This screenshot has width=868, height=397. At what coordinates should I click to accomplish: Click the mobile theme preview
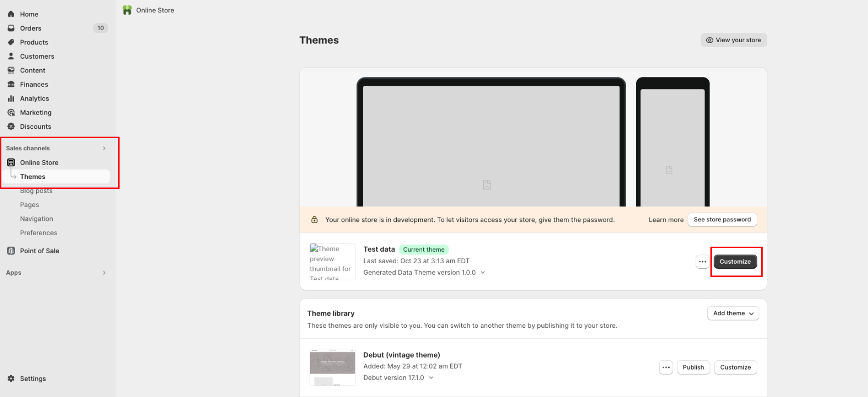(672, 142)
